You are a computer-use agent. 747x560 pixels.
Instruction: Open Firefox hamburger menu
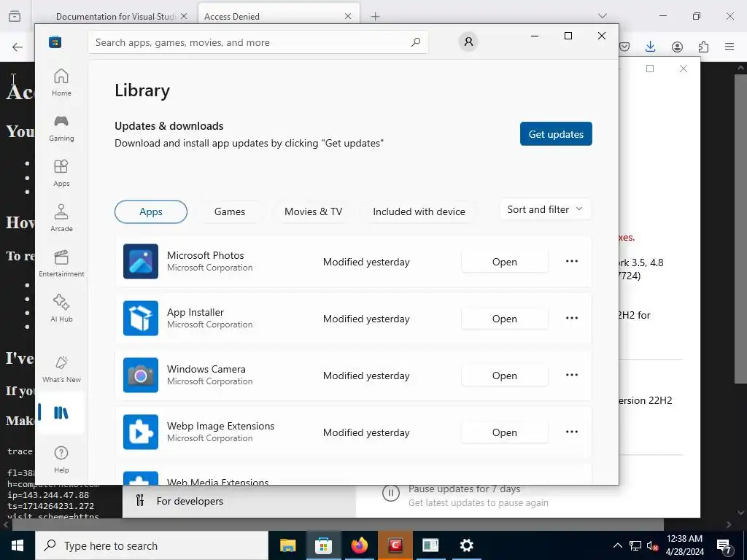(729, 47)
